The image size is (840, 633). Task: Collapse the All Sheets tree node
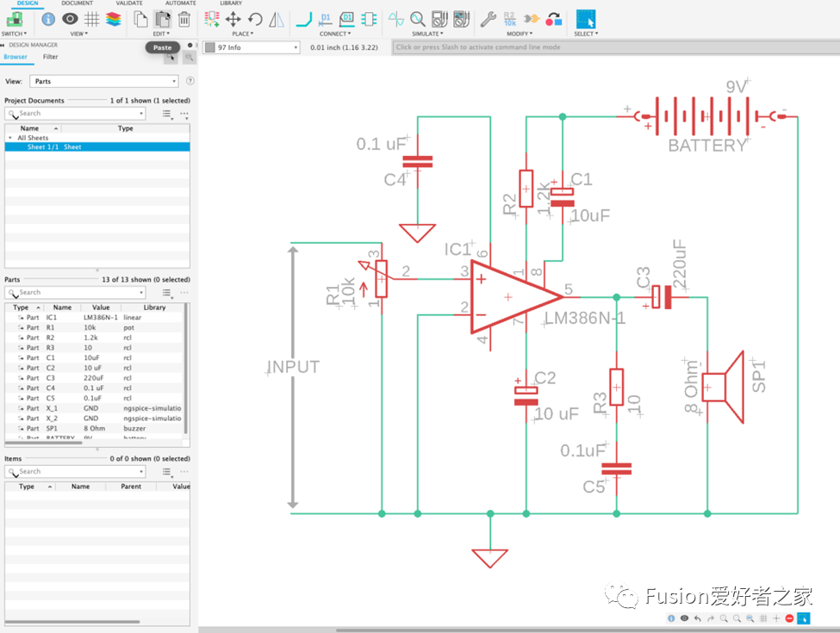click(x=10, y=138)
